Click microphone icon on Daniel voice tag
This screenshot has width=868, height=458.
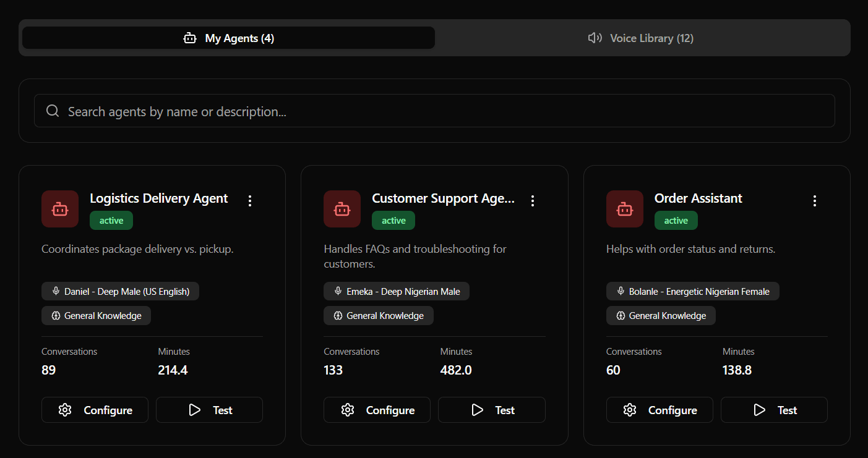56,291
